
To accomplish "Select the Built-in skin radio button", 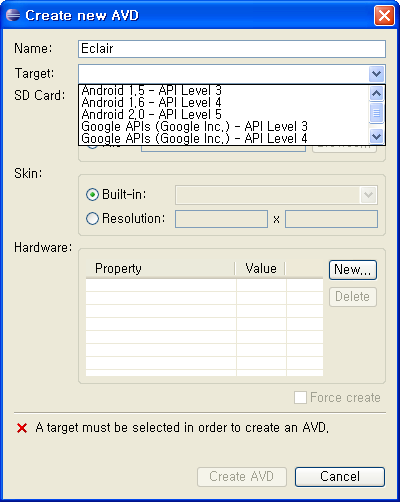I will click(92, 195).
